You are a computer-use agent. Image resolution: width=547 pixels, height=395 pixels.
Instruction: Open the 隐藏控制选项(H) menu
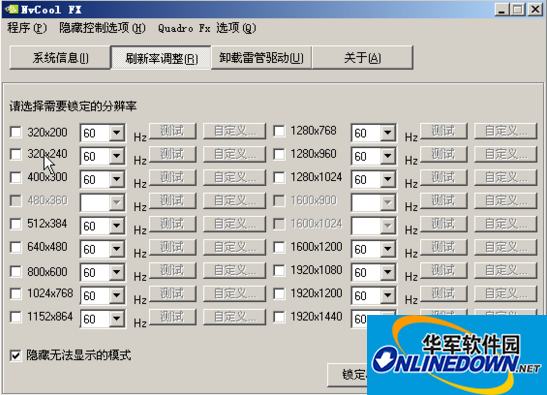click(x=102, y=28)
